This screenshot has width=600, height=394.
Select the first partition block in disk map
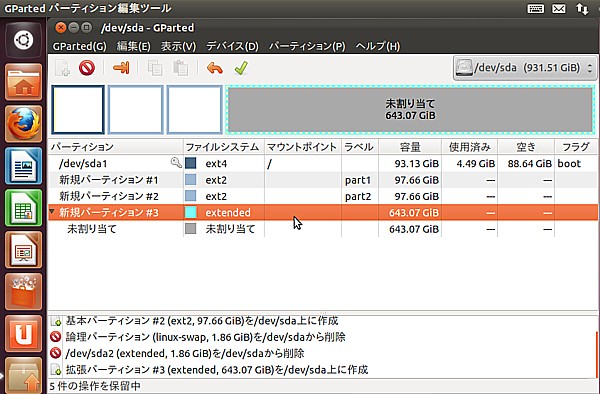(78, 109)
